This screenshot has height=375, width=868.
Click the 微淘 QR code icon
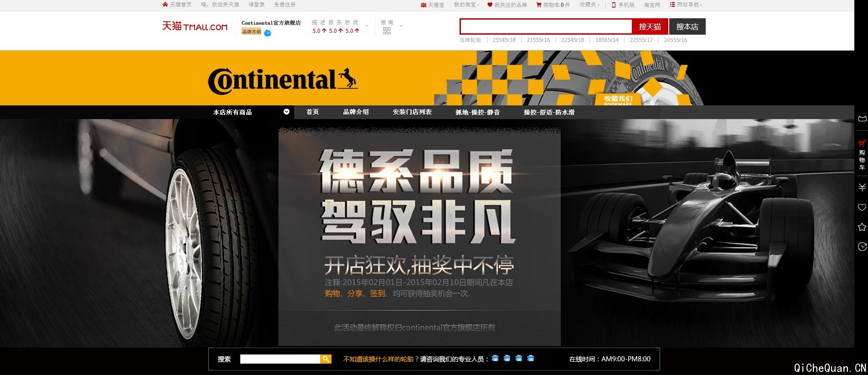(387, 31)
